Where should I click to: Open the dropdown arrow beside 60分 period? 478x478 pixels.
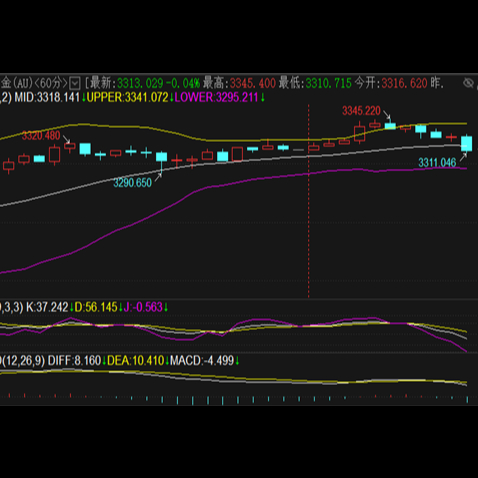[x=75, y=83]
